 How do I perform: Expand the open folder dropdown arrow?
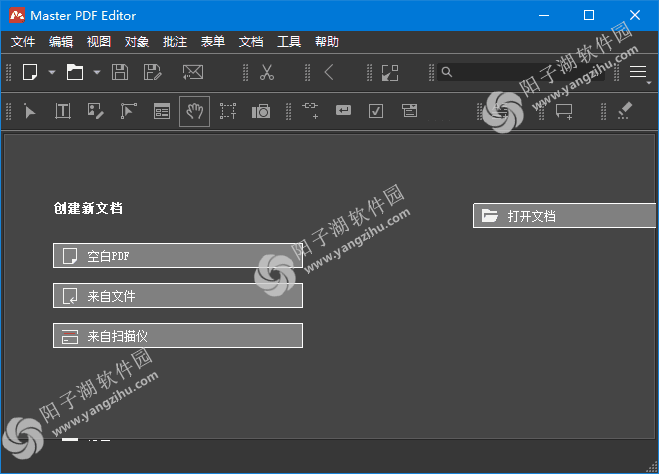tap(97, 72)
